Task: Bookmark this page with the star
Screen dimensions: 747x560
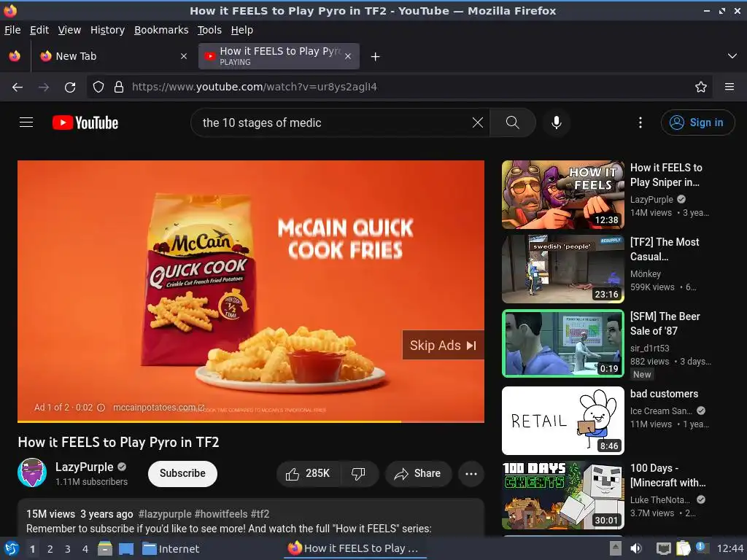Action: pyautogui.click(x=700, y=87)
